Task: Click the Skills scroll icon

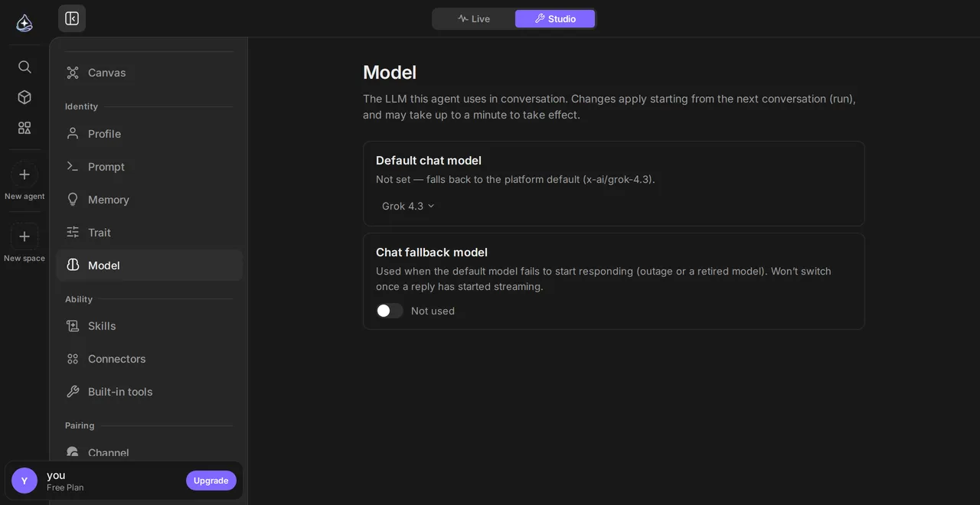Action: (73, 326)
